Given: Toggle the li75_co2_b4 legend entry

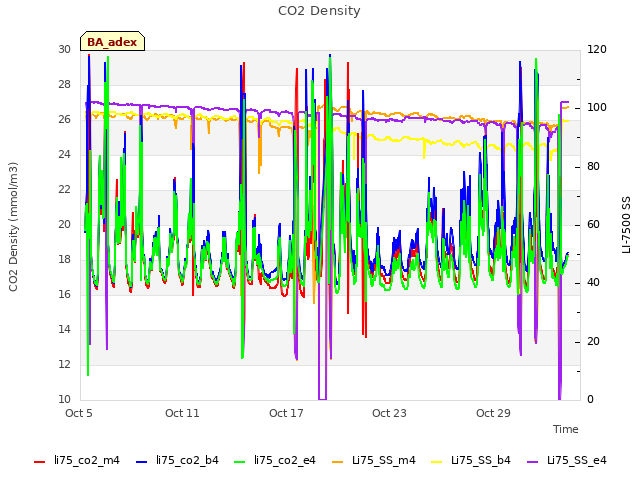Looking at the screenshot, I should tap(177, 461).
